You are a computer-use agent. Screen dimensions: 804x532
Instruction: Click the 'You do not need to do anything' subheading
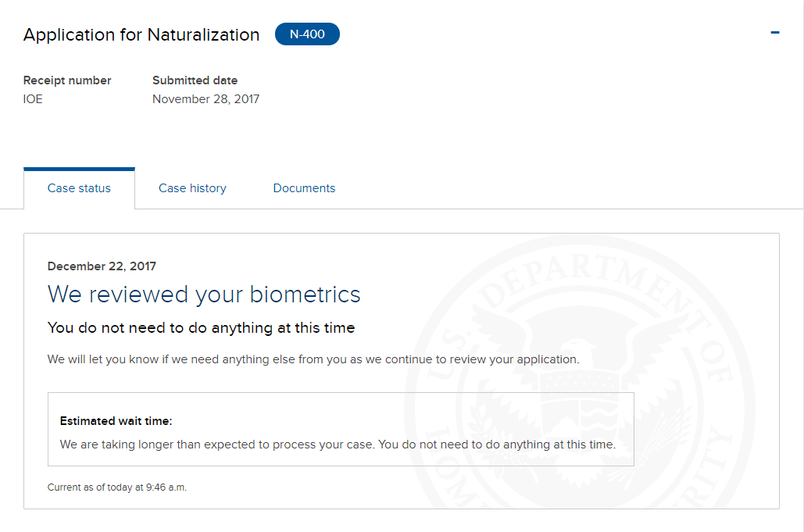(201, 327)
